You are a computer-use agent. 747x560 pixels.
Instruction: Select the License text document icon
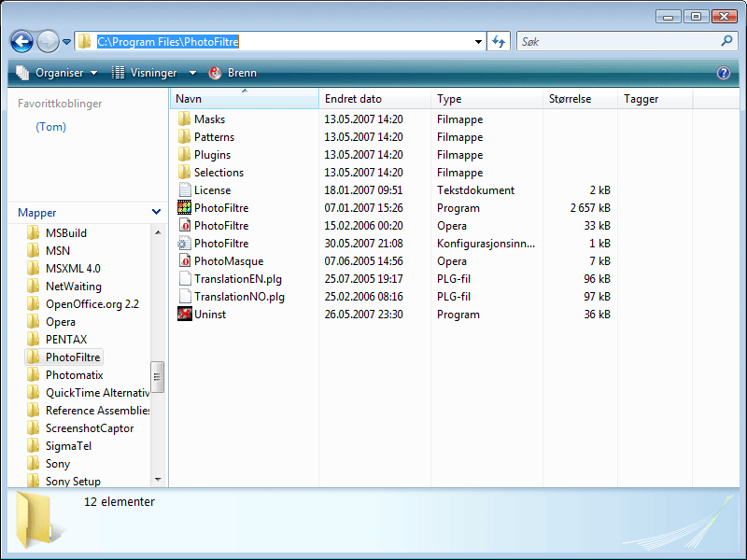point(184,190)
